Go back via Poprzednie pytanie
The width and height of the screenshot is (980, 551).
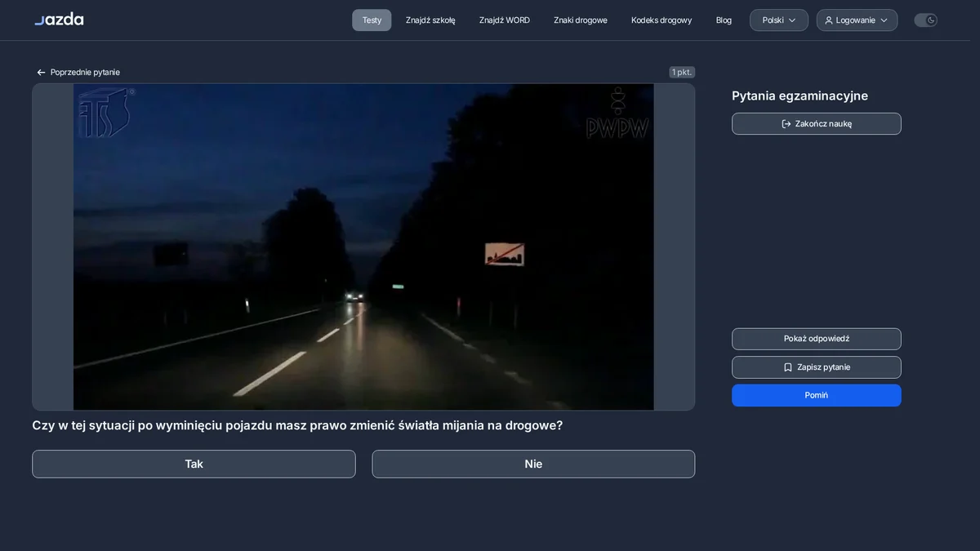pos(78,72)
